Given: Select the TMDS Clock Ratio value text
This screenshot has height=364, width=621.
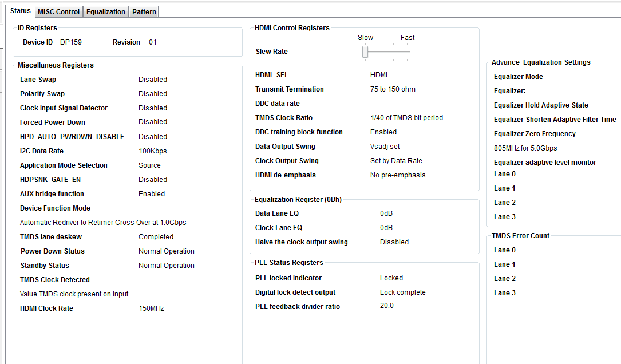Looking at the screenshot, I should (x=406, y=118).
